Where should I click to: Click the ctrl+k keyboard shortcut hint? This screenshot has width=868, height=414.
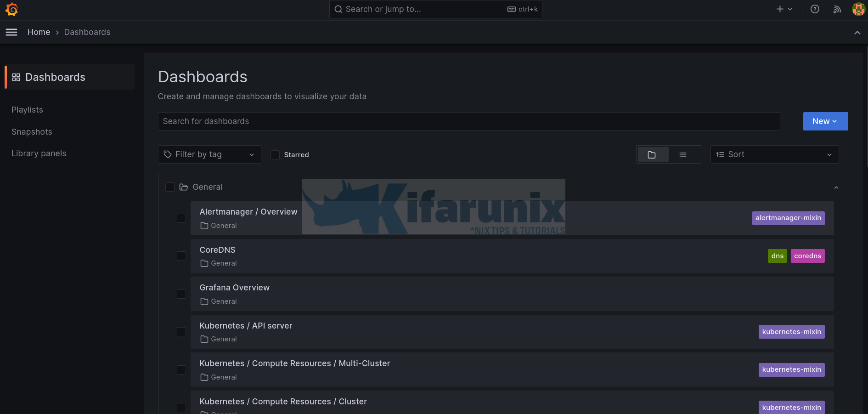tap(523, 9)
